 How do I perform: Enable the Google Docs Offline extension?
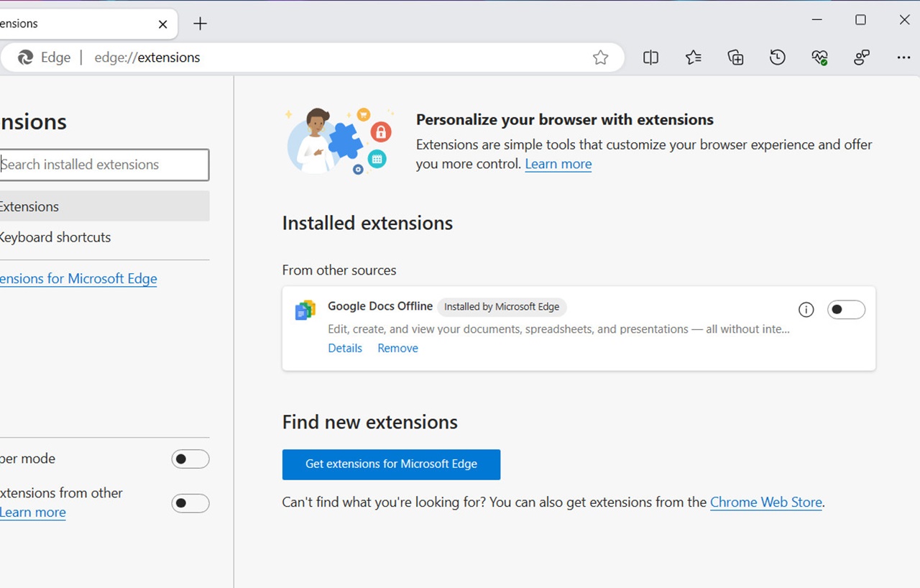(x=846, y=310)
